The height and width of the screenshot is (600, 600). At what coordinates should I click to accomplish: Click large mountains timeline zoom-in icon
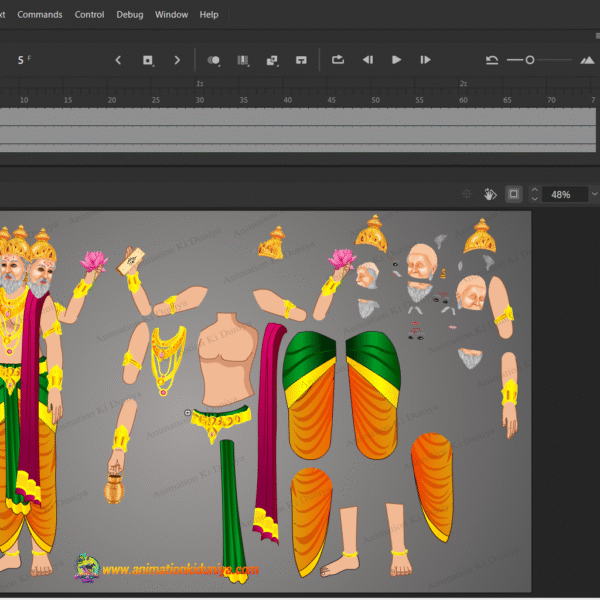click(587, 60)
